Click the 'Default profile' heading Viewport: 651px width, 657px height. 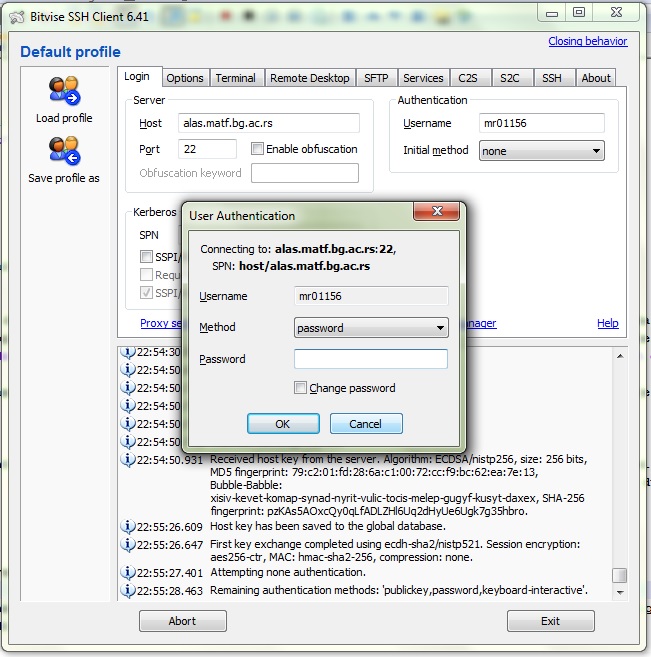70,52
